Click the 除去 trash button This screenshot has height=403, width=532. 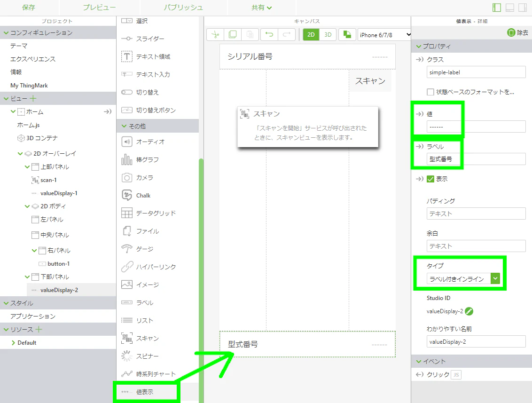pyautogui.click(x=517, y=32)
